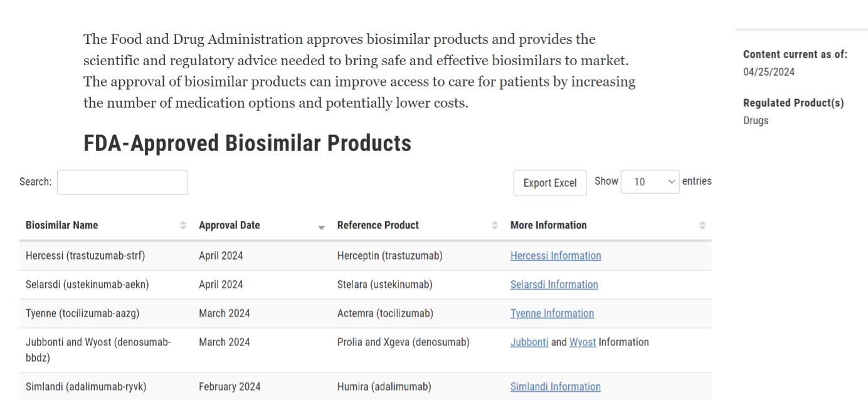Focus the Search input field
Image resolution: width=868 pixels, height=400 pixels.
(x=122, y=182)
